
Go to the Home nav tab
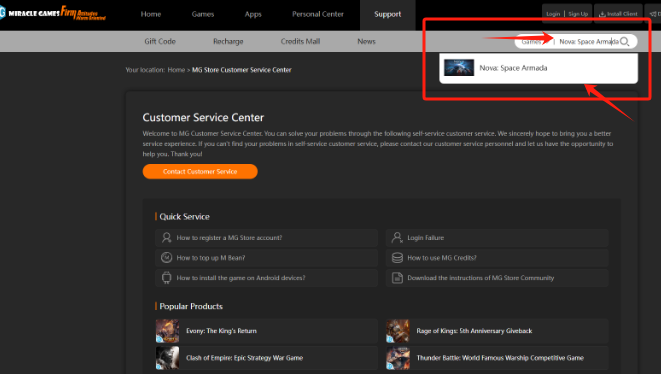coord(151,14)
